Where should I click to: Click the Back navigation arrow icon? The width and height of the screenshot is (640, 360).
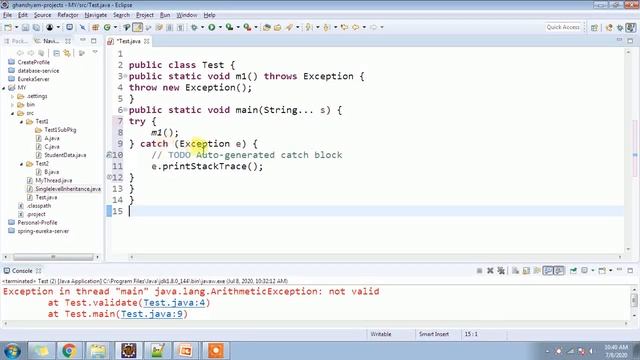coord(356,27)
